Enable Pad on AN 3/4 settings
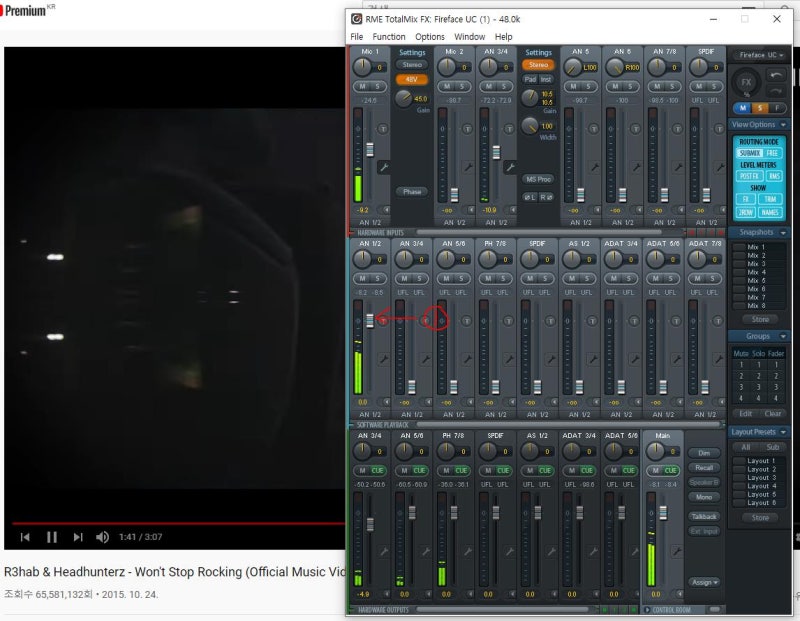This screenshot has width=800, height=621. point(530,79)
